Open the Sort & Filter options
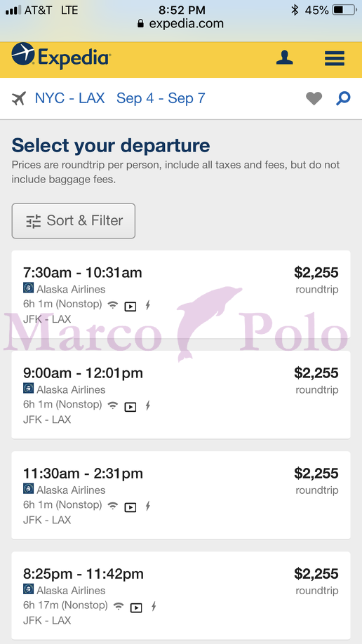Image resolution: width=362 pixels, height=644 pixels. [73, 221]
